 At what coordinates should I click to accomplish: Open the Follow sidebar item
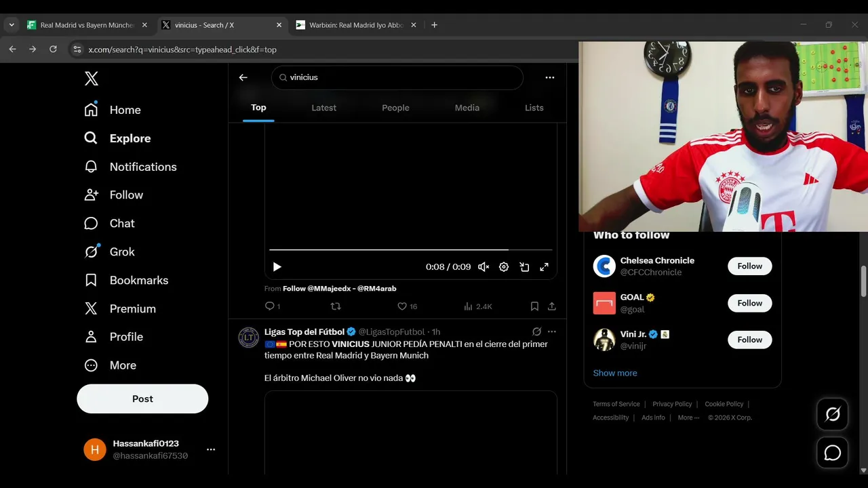click(113, 195)
